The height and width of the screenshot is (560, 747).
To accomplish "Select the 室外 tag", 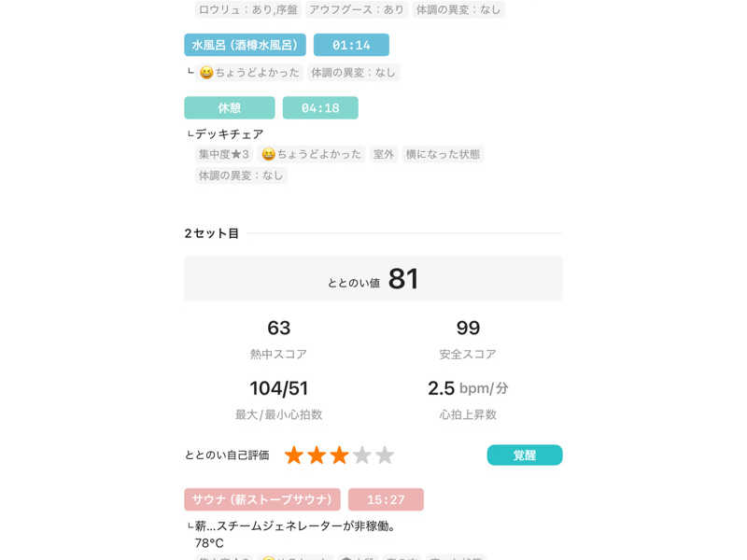I will click(384, 154).
